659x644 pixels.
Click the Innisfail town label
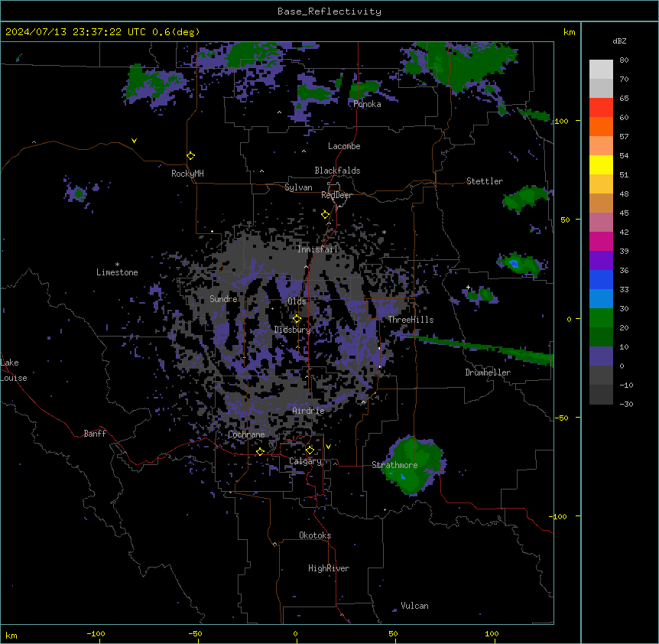(318, 249)
